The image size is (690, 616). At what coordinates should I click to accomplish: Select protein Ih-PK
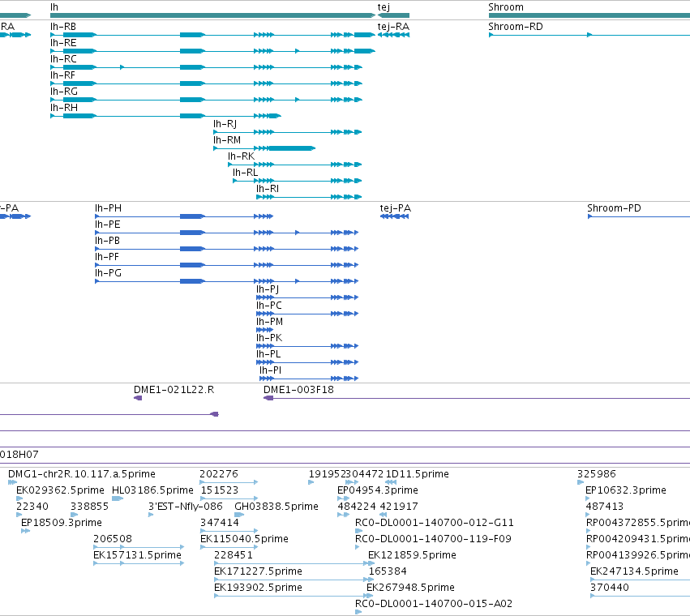269,338
